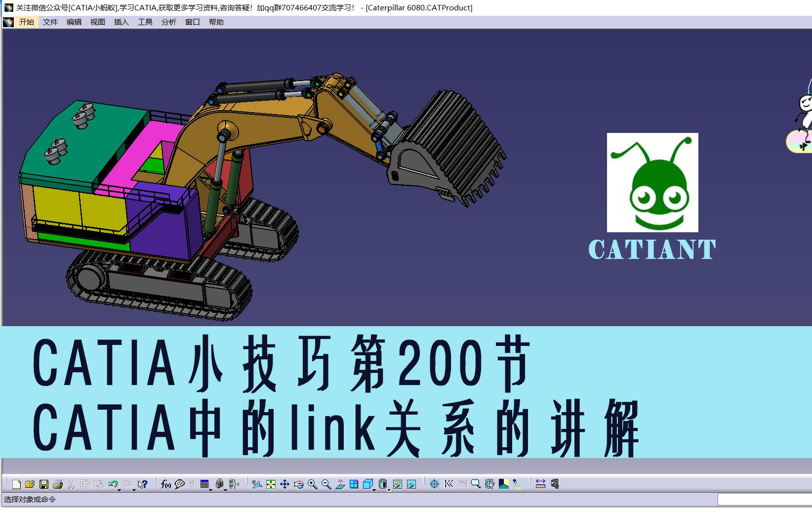
Task: Click the last toolbar measure item icon
Action: (554, 484)
